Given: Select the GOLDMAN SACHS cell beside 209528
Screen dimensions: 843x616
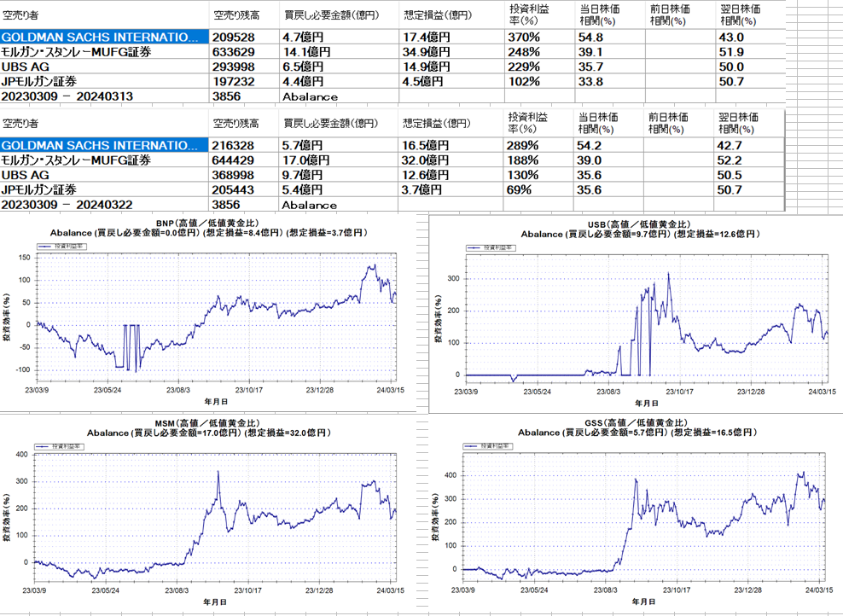Looking at the screenshot, I should [x=103, y=38].
